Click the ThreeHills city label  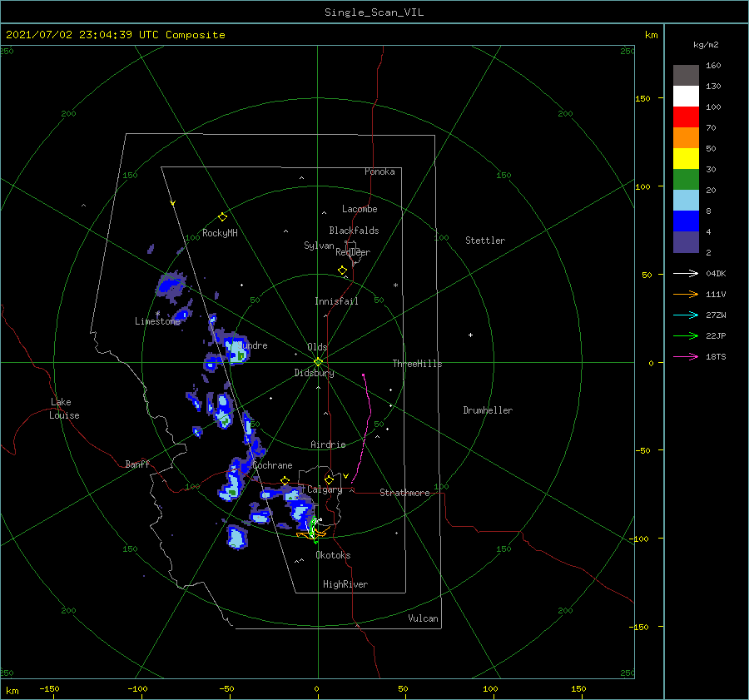pyautogui.click(x=418, y=364)
